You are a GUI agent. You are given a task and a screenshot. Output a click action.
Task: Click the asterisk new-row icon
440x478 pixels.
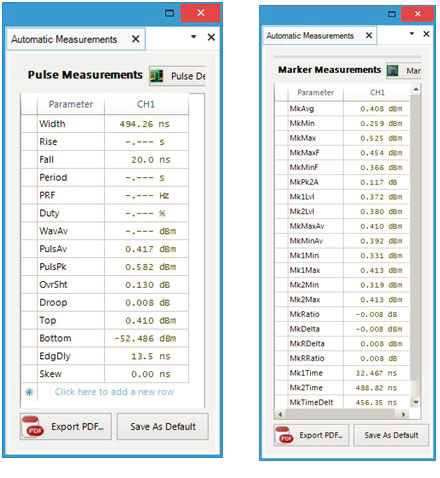click(29, 392)
